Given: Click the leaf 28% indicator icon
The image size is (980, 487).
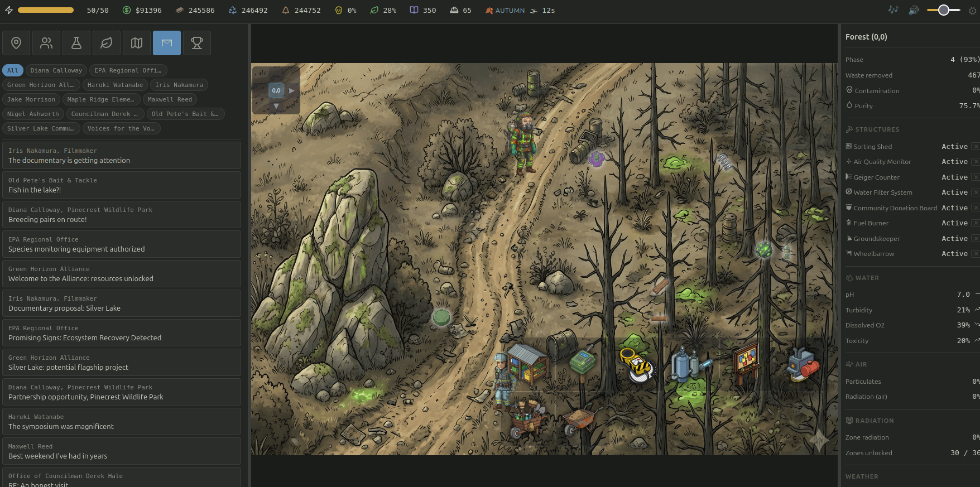Looking at the screenshot, I should tap(374, 10).
